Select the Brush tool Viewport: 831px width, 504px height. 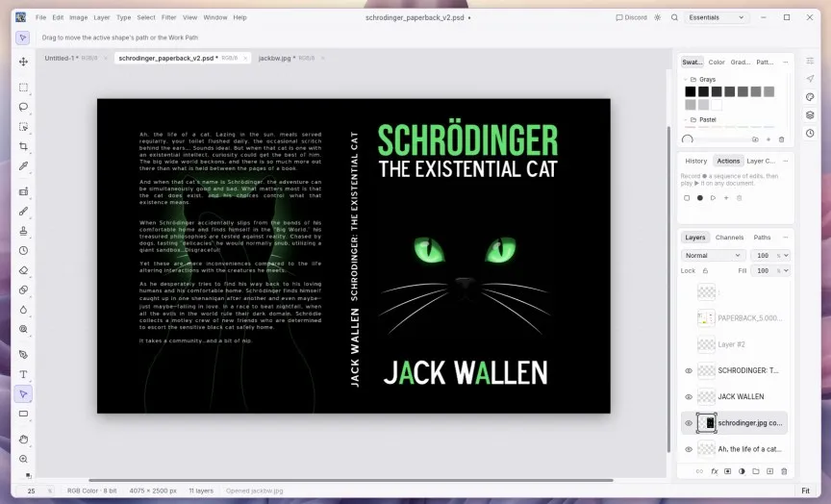point(23,212)
